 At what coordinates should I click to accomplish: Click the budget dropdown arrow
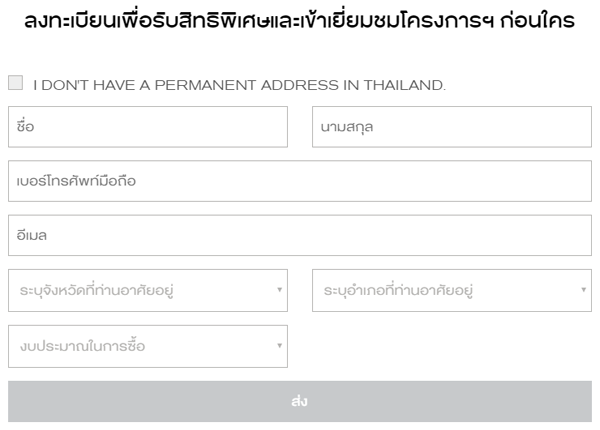pos(279,346)
